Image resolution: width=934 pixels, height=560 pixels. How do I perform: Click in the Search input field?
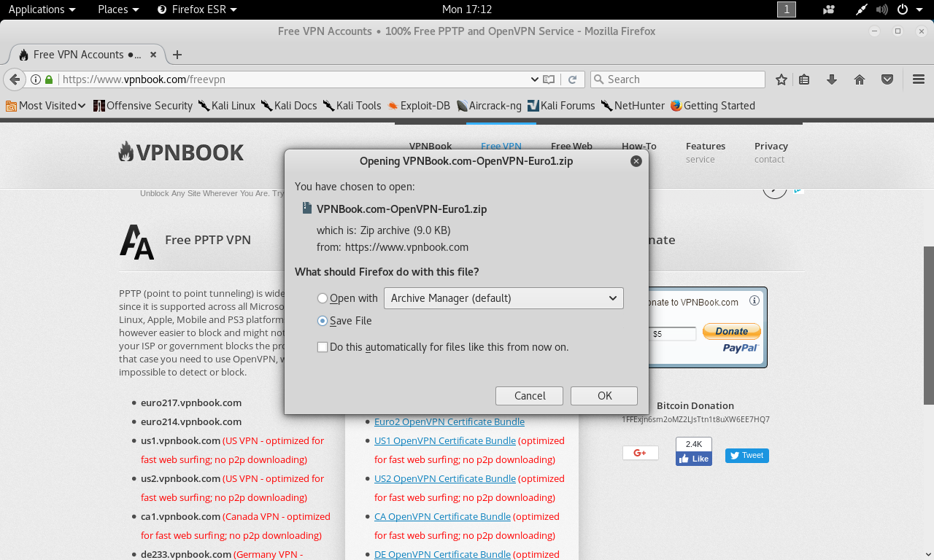click(677, 79)
